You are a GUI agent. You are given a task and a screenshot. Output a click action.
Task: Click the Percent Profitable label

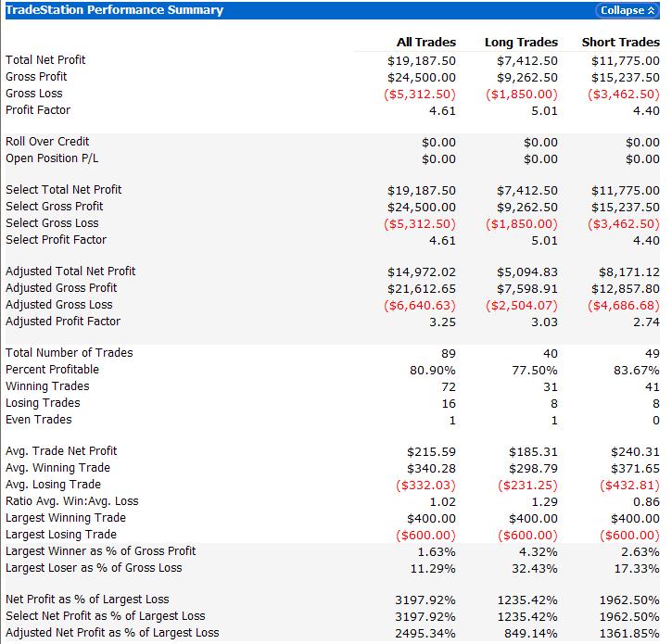coord(52,370)
